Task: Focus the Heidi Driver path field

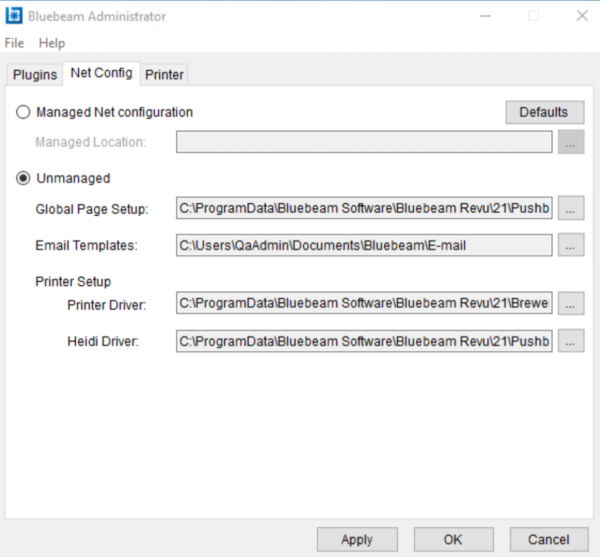Action: coord(364,341)
